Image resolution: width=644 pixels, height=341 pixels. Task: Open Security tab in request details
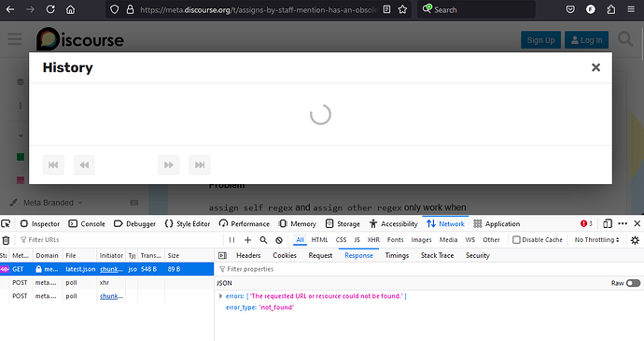click(478, 255)
